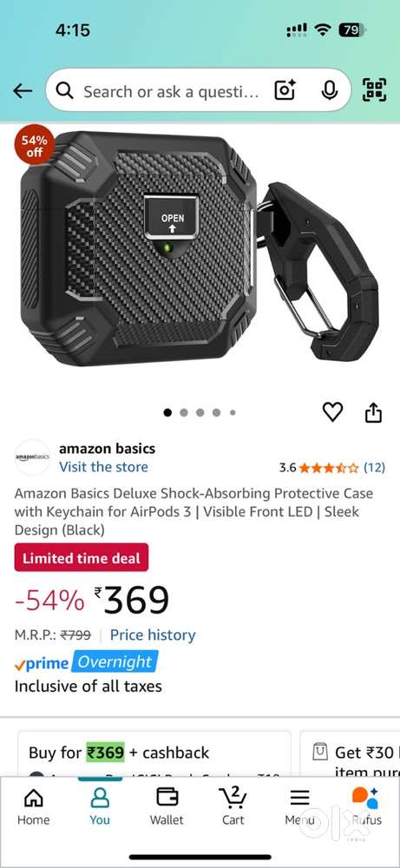This screenshot has width=400, height=868.
Task: Open the Menu hamburger tab
Action: point(299,806)
